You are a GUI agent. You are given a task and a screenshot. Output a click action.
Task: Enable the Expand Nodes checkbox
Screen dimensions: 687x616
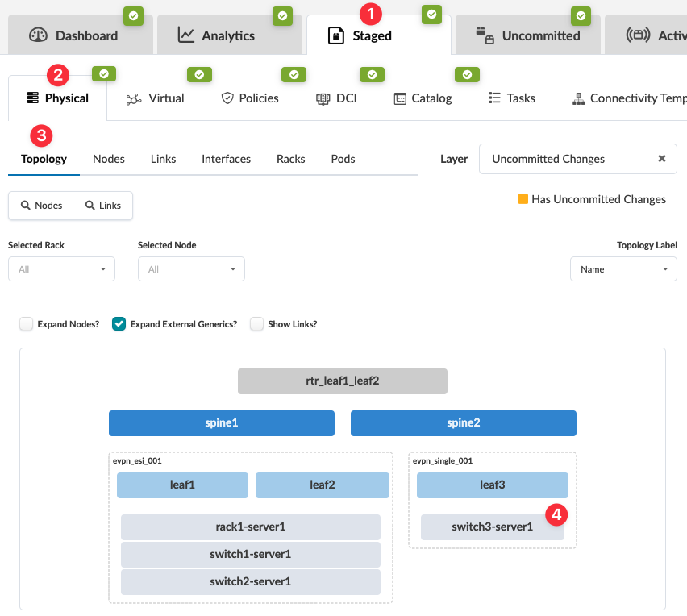click(27, 324)
